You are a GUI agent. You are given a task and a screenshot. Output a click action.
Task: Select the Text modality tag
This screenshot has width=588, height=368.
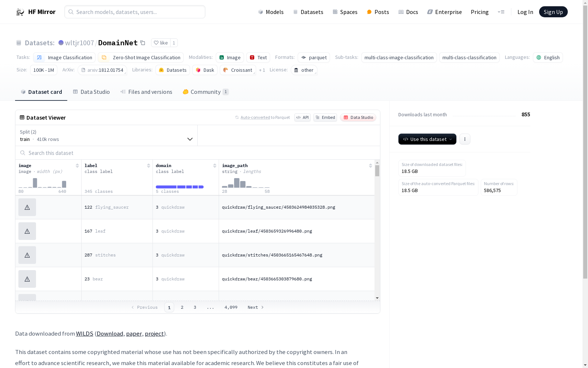pyautogui.click(x=258, y=57)
